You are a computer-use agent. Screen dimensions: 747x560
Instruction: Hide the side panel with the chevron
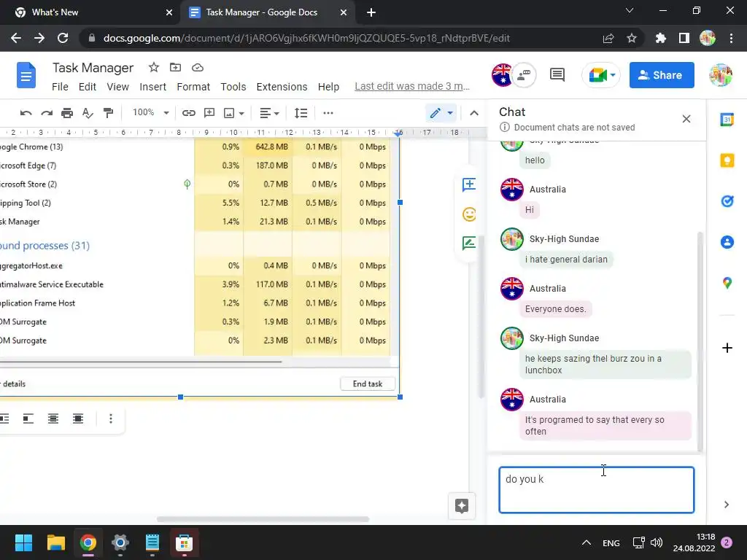(726, 505)
